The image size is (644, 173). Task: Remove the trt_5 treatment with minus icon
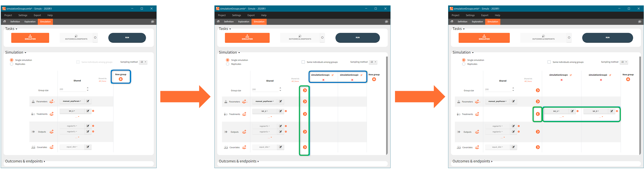pos(617,111)
